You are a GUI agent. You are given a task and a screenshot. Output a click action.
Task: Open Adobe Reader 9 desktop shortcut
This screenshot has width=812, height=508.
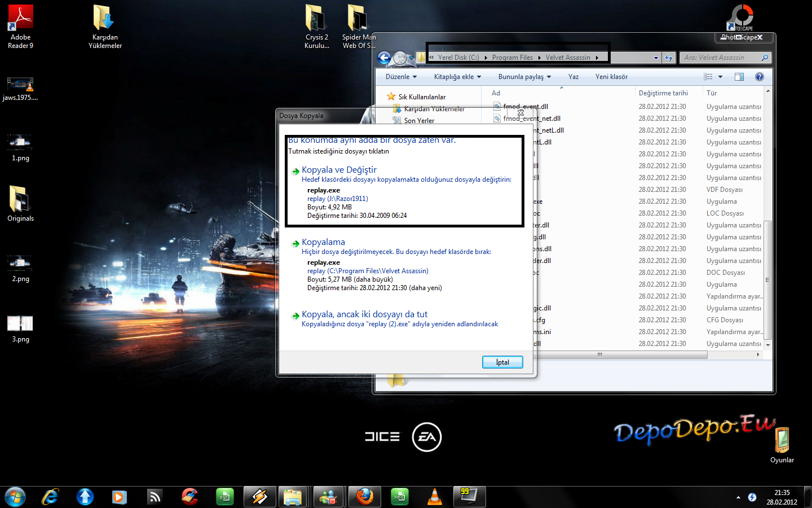point(20,27)
